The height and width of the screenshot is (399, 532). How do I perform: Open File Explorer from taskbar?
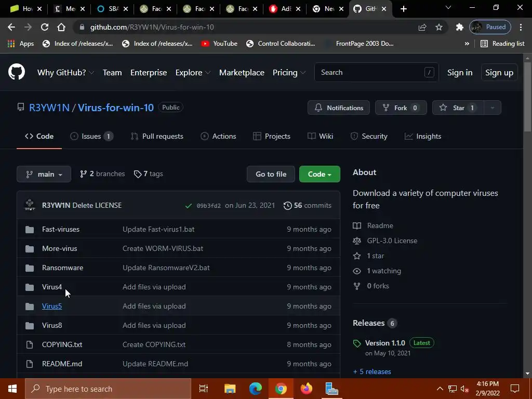230,389
